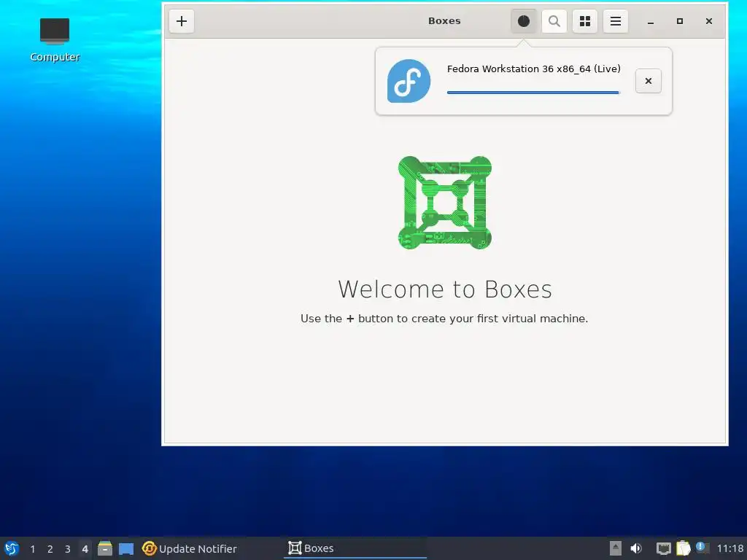The image size is (747, 560).
Task: Click the Boxes title in header bar
Action: (x=444, y=21)
